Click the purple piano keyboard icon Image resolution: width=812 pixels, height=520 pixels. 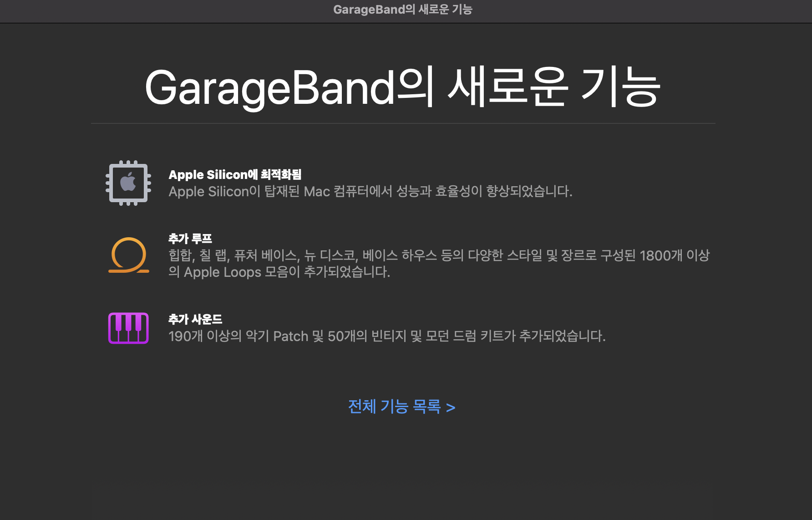(128, 328)
